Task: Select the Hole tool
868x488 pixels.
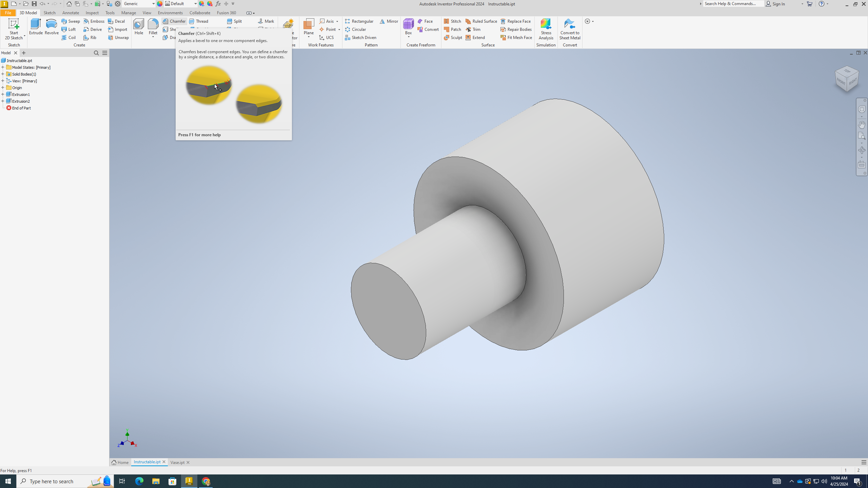Action: pyautogui.click(x=139, y=27)
